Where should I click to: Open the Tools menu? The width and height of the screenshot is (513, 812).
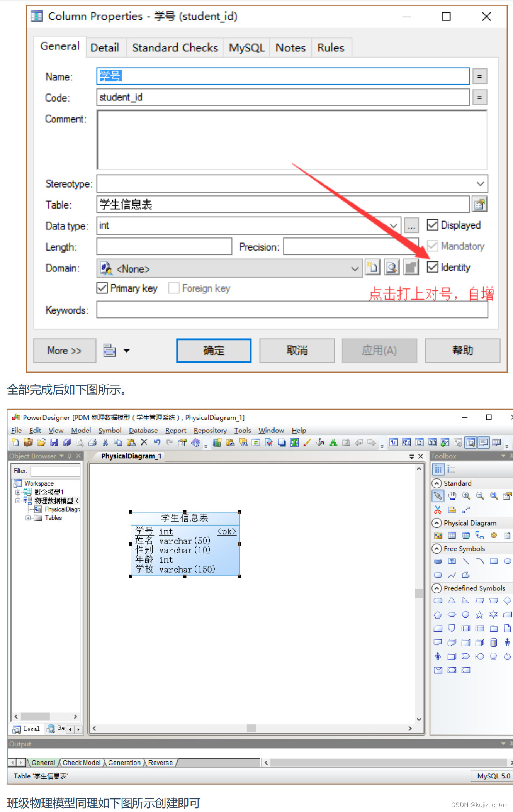click(243, 430)
